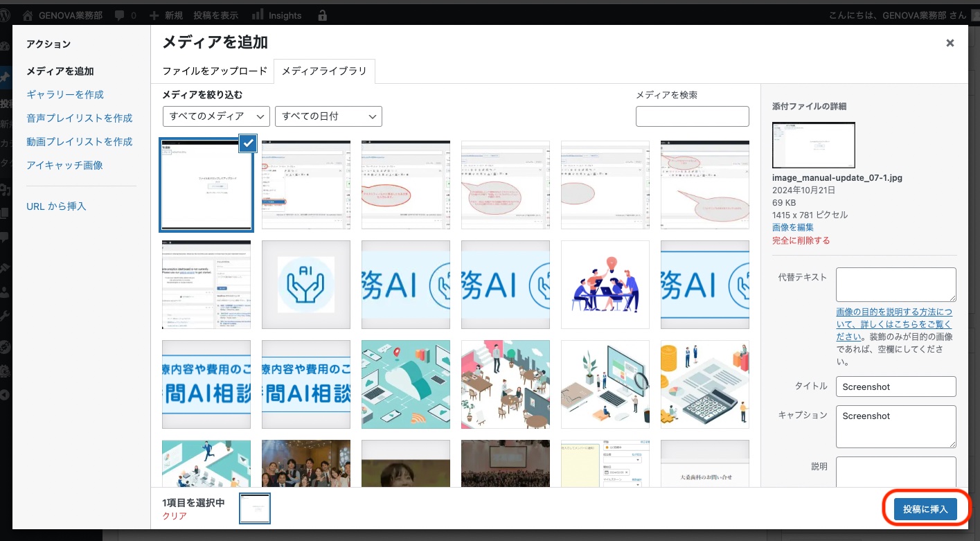The width and height of the screenshot is (980, 541).
Task: Open the すべてのメディア type filter dropdown
Action: point(216,116)
